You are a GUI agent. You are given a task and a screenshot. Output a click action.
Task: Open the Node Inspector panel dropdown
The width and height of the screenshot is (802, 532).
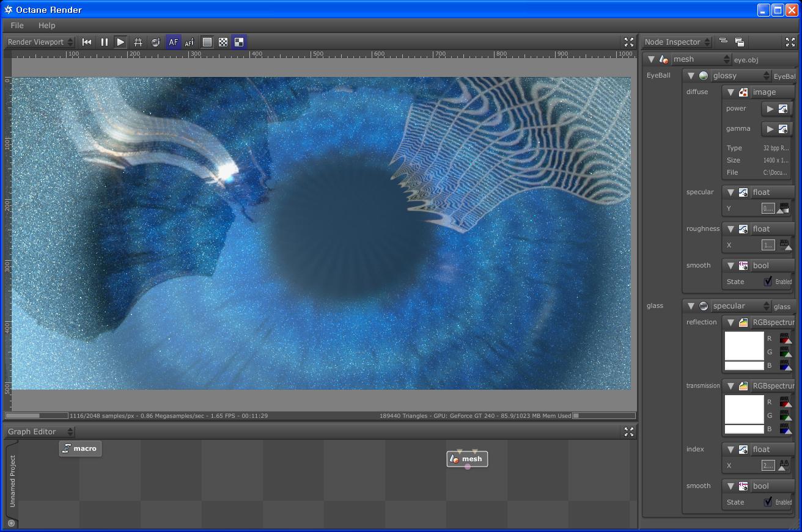(677, 42)
